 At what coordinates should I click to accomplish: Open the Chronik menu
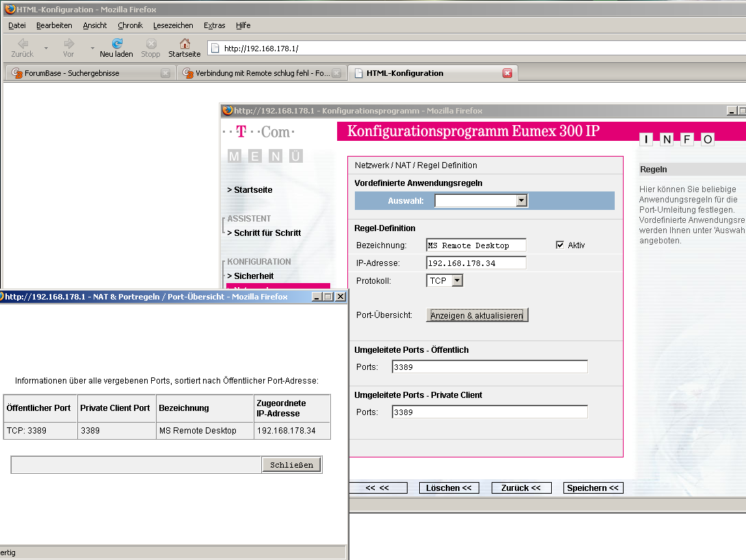tap(131, 25)
